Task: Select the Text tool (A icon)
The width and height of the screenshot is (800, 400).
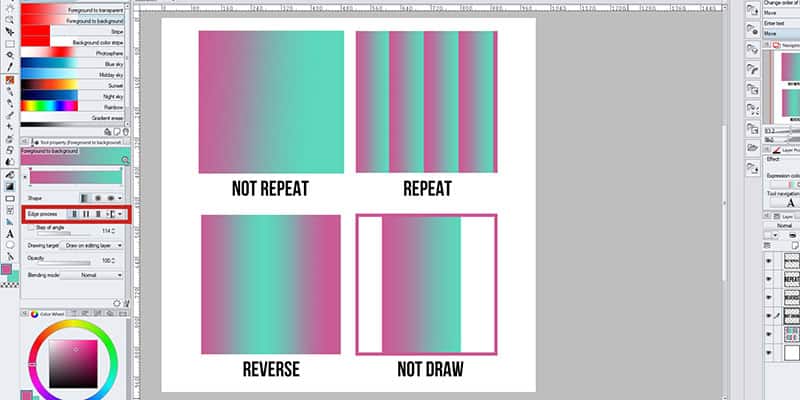Action: [9, 234]
